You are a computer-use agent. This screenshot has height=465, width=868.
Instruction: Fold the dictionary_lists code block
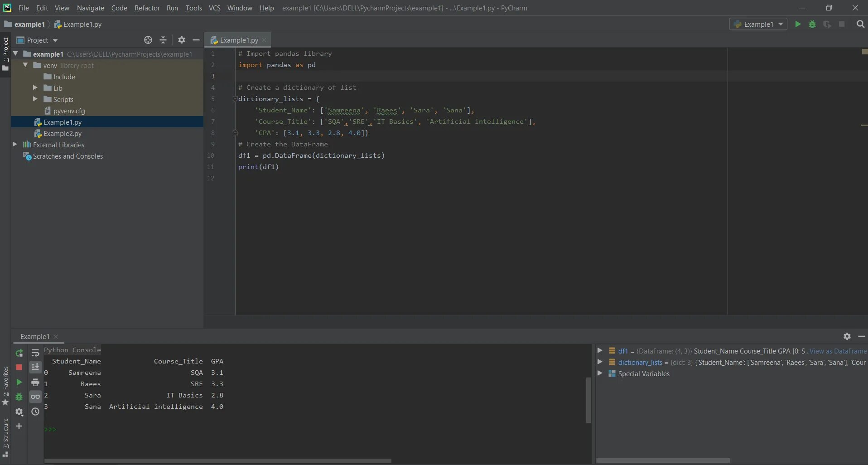click(x=235, y=99)
